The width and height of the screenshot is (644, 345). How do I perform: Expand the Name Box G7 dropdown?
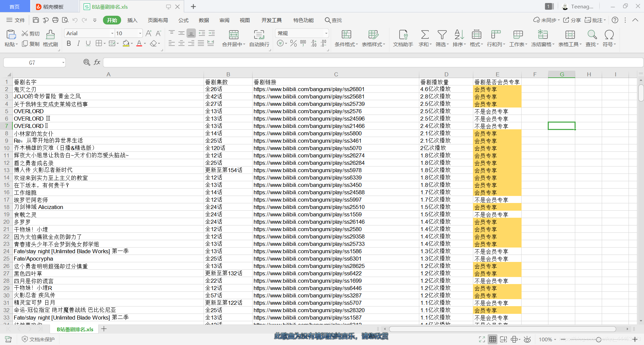63,63
